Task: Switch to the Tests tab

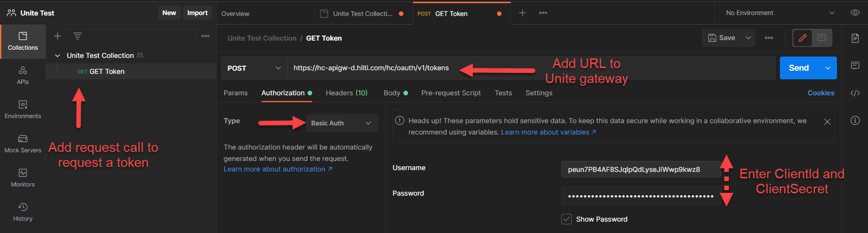Action: tap(503, 93)
